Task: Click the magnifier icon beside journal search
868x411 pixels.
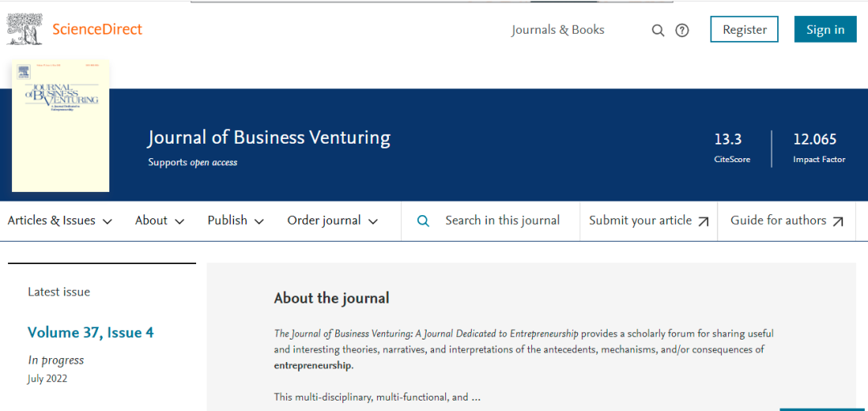Action: (x=424, y=221)
